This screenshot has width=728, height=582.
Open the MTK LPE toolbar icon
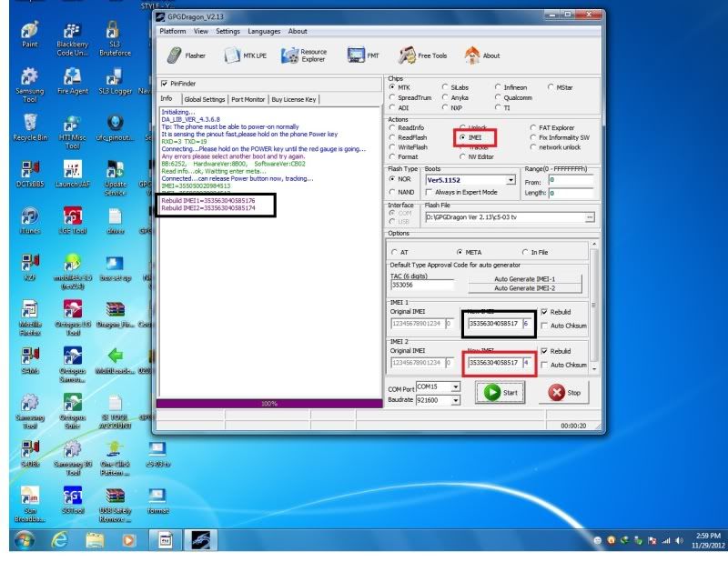coord(245,55)
